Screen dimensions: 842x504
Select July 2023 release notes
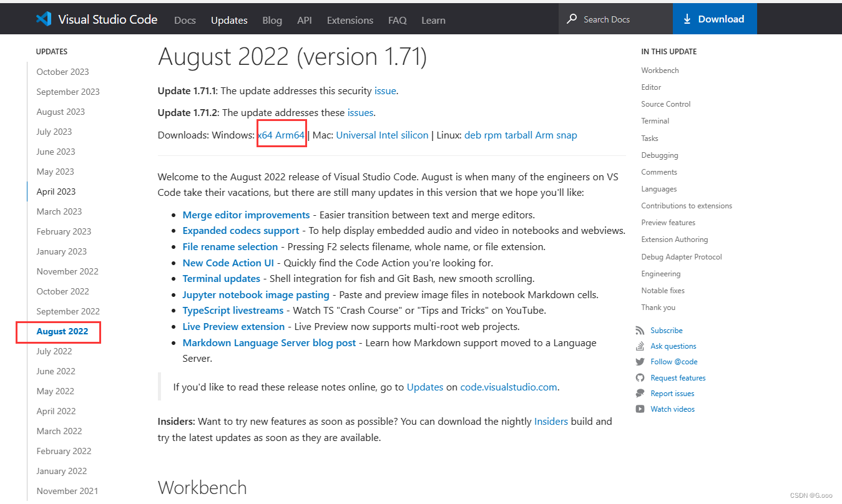54,132
